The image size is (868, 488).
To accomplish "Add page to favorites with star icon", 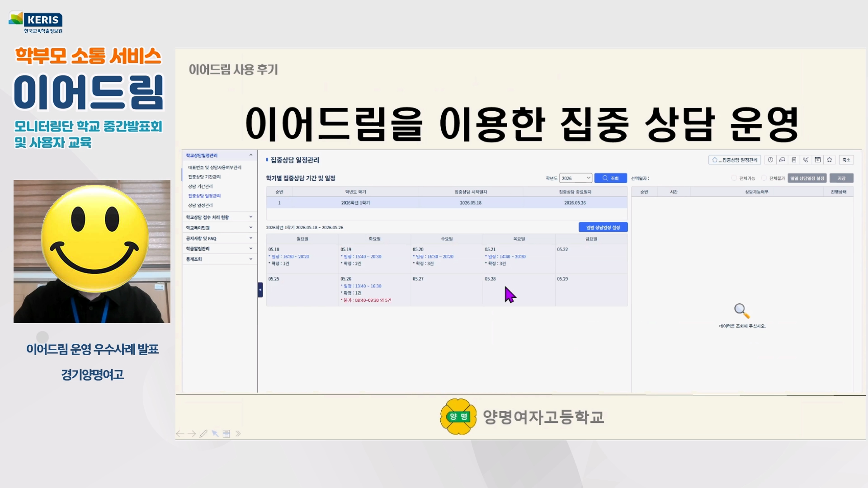I will (x=830, y=160).
